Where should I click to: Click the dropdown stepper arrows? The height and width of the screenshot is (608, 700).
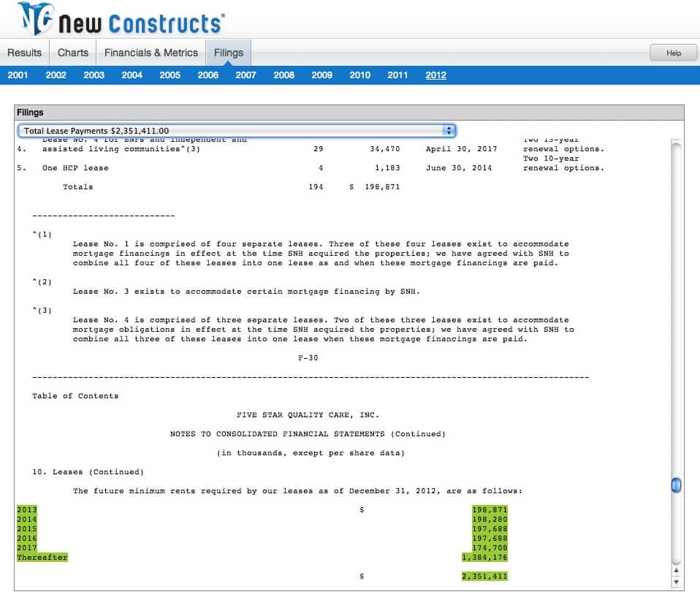tap(449, 130)
